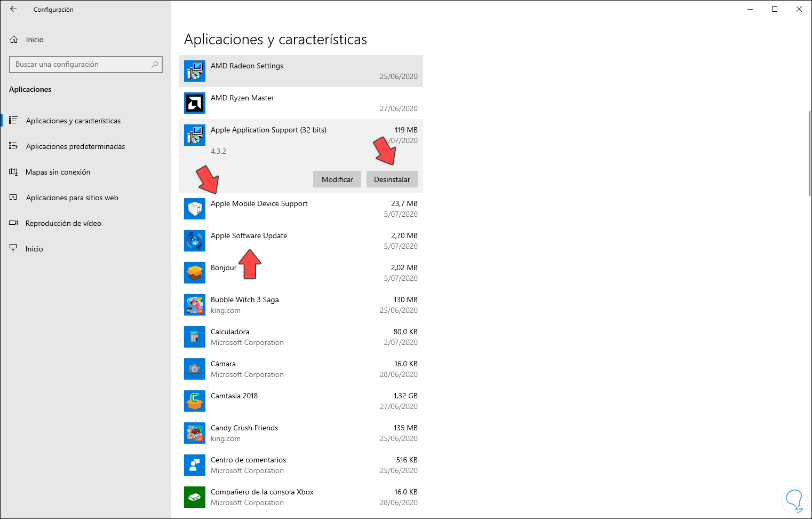The height and width of the screenshot is (519, 812).
Task: Click the Apple Mobile Device Support icon
Action: point(195,209)
